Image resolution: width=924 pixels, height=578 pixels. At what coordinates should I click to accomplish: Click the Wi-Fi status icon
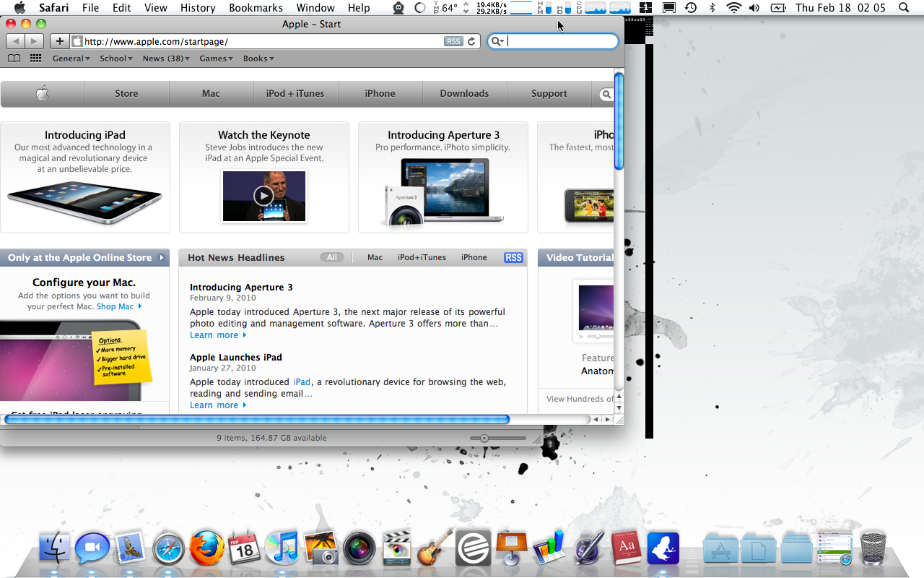tap(734, 8)
